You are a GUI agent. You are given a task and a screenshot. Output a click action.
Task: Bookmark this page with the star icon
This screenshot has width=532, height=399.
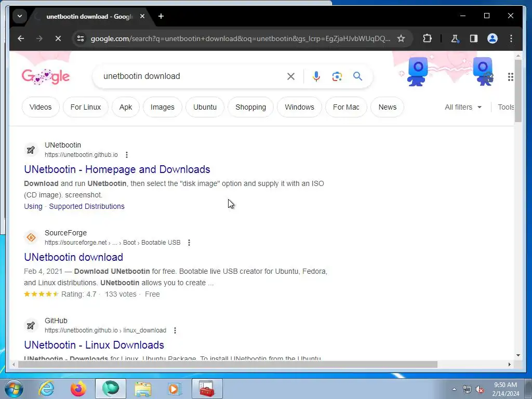[x=401, y=38]
